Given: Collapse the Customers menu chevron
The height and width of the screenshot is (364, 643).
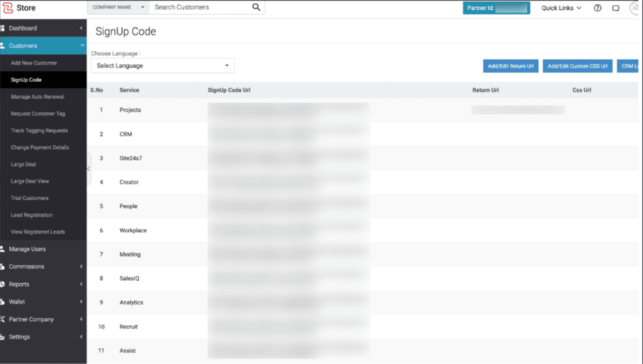Looking at the screenshot, I should point(82,45).
